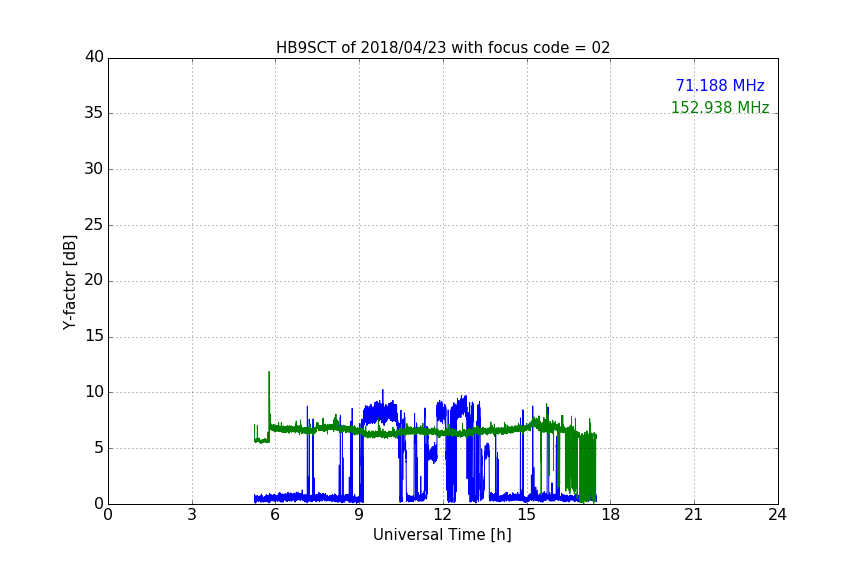The width and height of the screenshot is (864, 576).
Task: Click the y-axis tick label '5'
Action: click(x=99, y=448)
